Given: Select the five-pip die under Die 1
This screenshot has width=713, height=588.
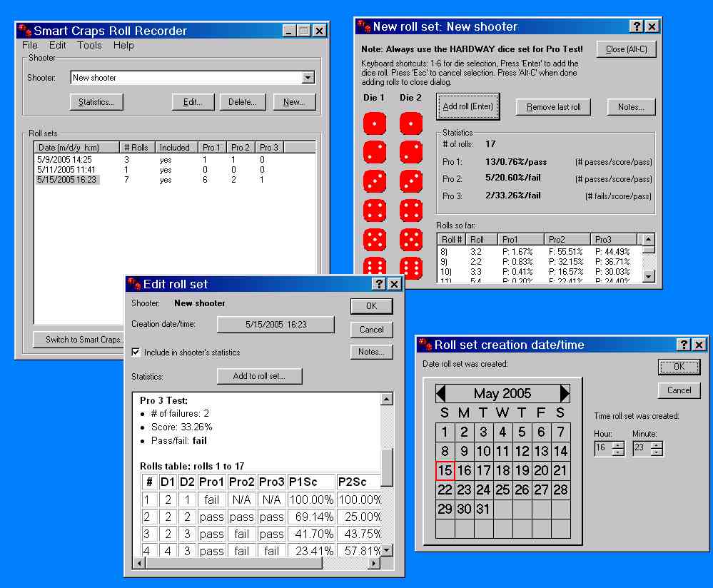Looking at the screenshot, I should coord(374,240).
